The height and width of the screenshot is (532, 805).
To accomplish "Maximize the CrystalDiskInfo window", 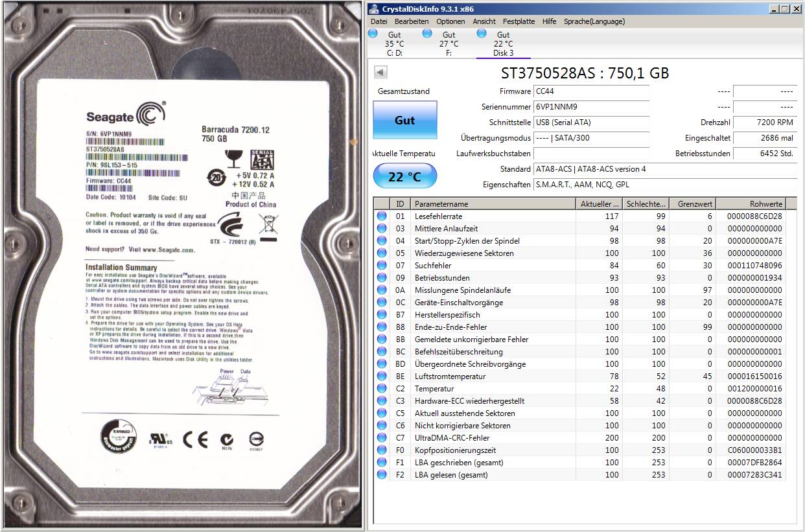I will (x=785, y=8).
